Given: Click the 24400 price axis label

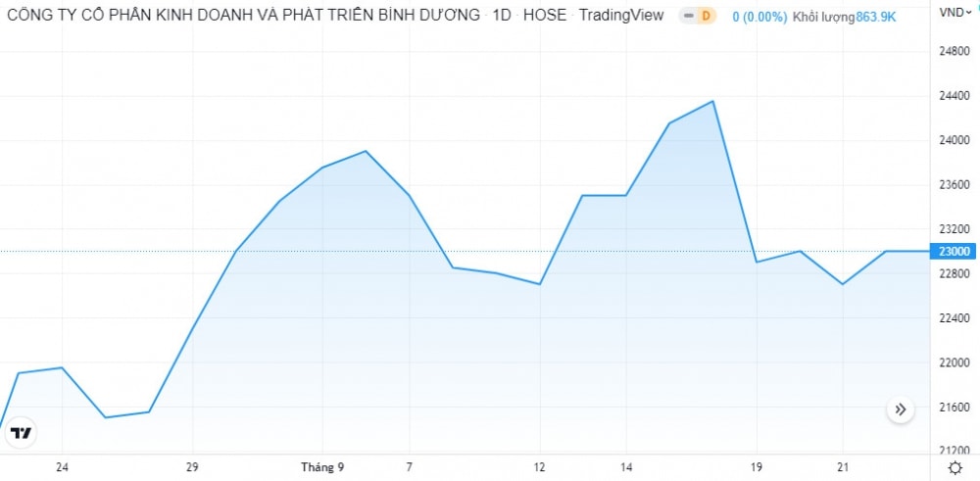Looking at the screenshot, I should coord(955,96).
